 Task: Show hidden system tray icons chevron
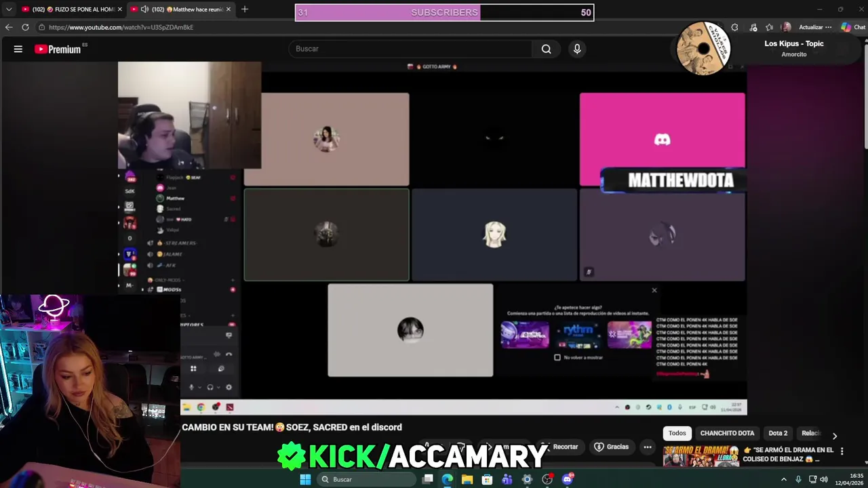coord(784,479)
